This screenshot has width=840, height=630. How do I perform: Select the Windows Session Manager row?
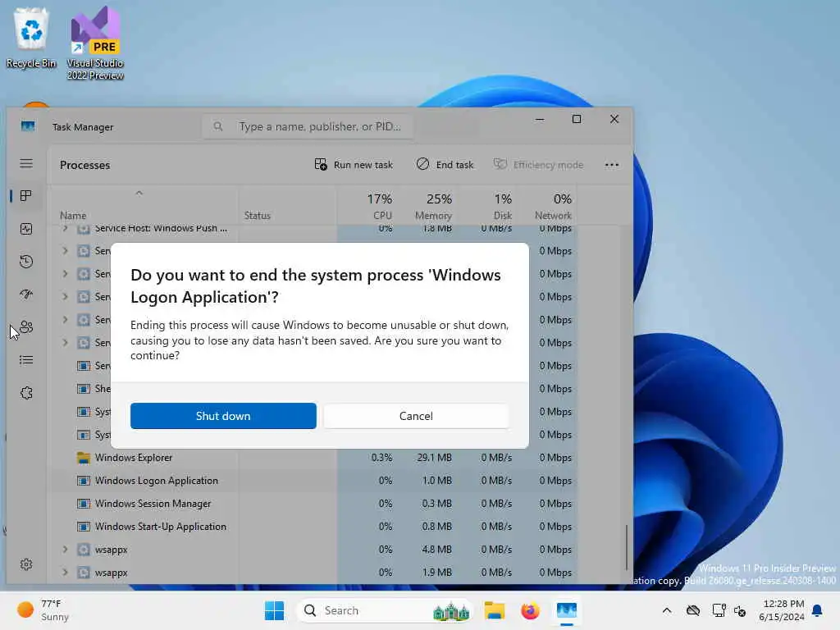click(313, 504)
